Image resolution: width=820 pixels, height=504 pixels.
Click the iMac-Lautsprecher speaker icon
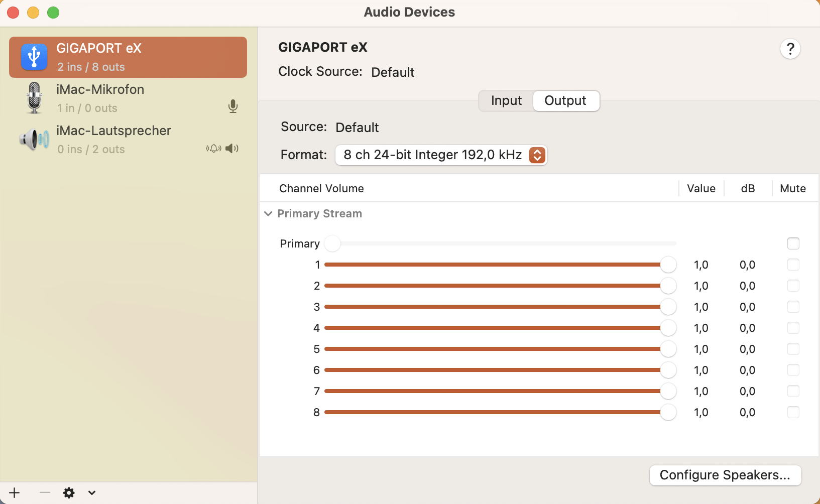pyautogui.click(x=34, y=139)
